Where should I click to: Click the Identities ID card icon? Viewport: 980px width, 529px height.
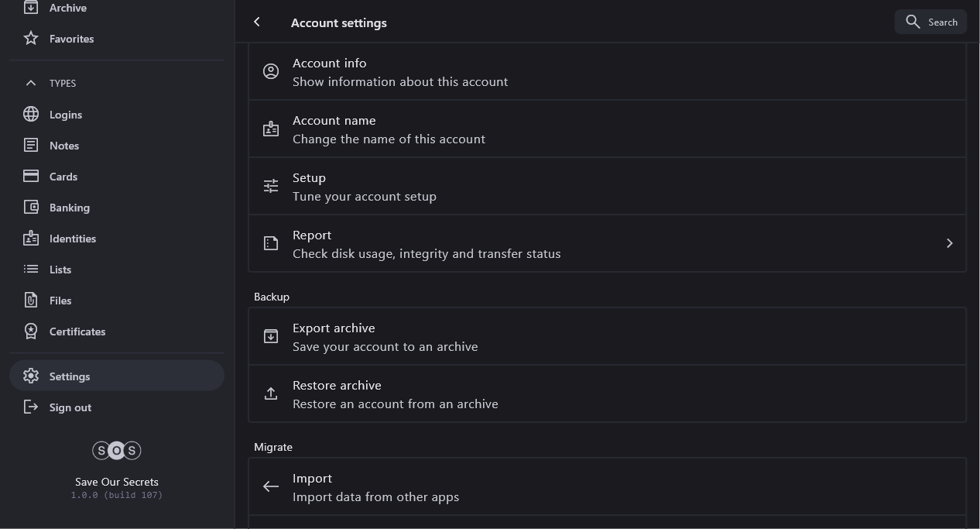tap(31, 239)
